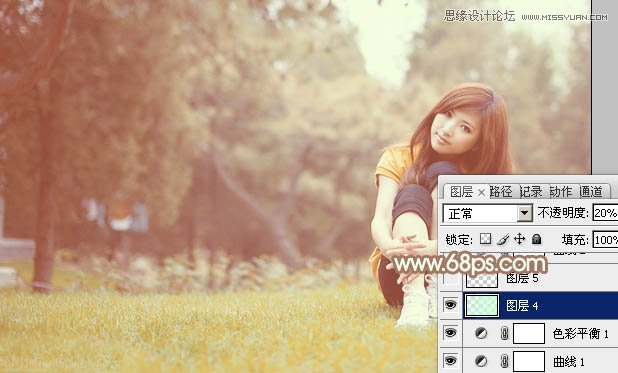Close the 图层 panel tab with the x
This screenshot has height=373, width=618.
481,192
